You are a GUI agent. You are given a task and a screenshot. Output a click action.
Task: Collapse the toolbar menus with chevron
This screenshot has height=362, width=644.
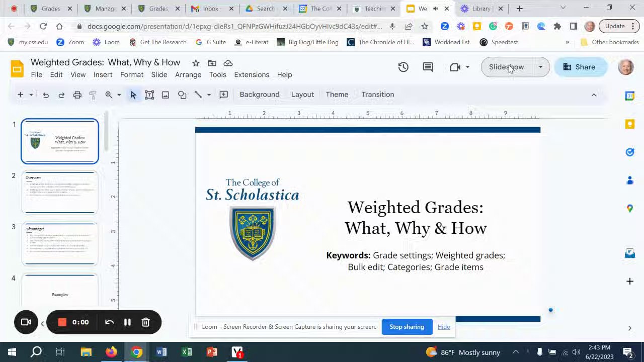(x=594, y=95)
